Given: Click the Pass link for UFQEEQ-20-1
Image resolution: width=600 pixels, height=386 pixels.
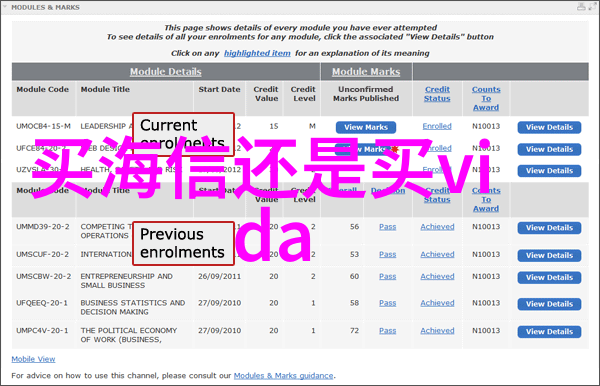Looking at the screenshot, I should click(x=388, y=303).
